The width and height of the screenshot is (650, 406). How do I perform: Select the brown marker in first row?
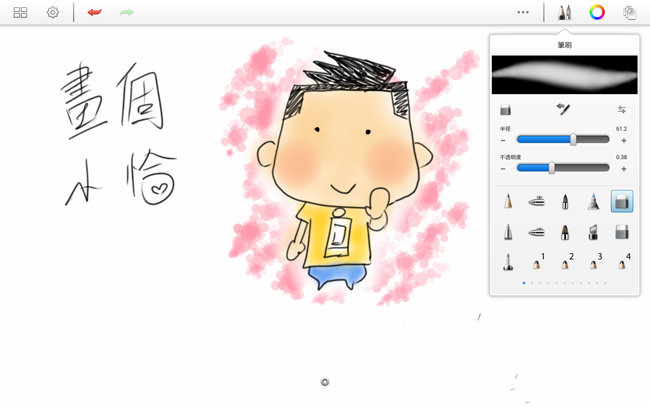pyautogui.click(x=565, y=202)
